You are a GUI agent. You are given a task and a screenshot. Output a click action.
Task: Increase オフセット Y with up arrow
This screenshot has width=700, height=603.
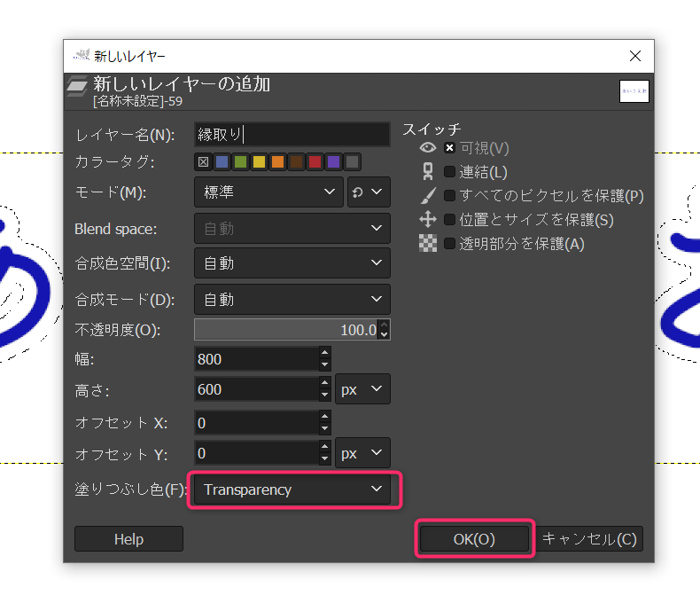point(325,447)
